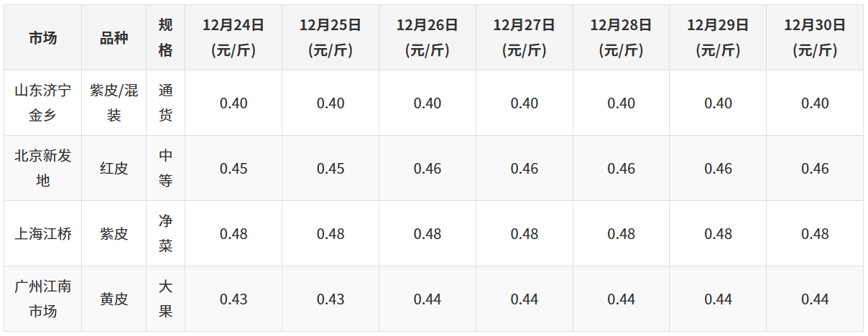Viewport: 868px width, 336px height.
Task: Click the 12月24日 column header
Action: point(234,38)
